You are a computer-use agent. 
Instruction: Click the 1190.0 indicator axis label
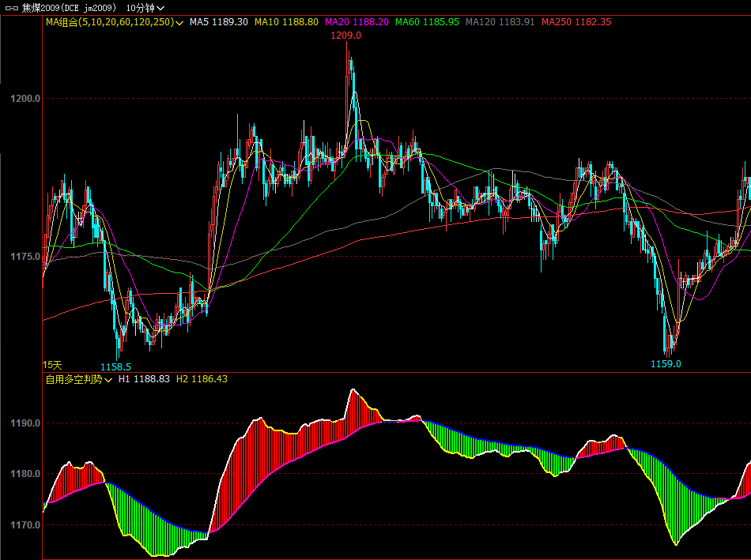click(25, 423)
